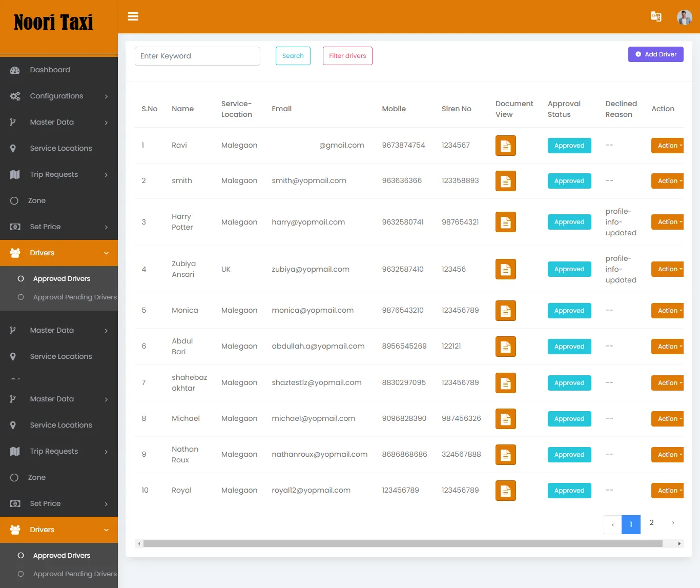The height and width of the screenshot is (588, 700).
Task: Select the Service Locations pin icon
Action: pyautogui.click(x=14, y=148)
